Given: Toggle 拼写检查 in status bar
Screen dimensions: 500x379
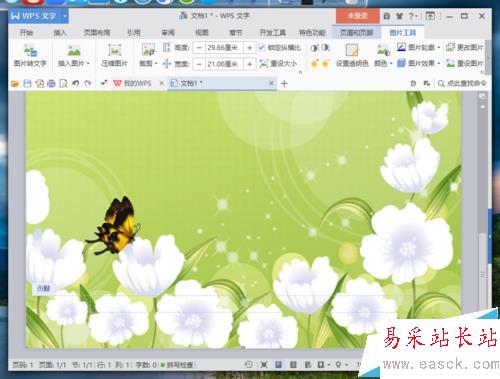Looking at the screenshot, I should pyautogui.click(x=177, y=365).
